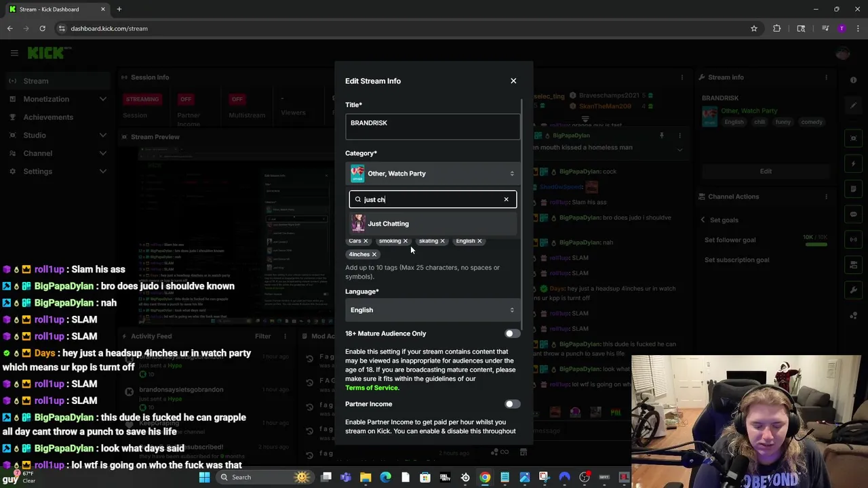Remove the 4inches tag
868x488 pixels.
tap(374, 254)
